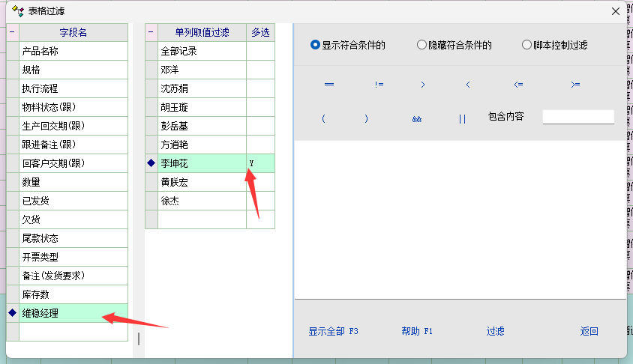Image resolution: width=633 pixels, height=364 pixels.
Task: Click the less-than (<) operator
Action: pyautogui.click(x=468, y=85)
